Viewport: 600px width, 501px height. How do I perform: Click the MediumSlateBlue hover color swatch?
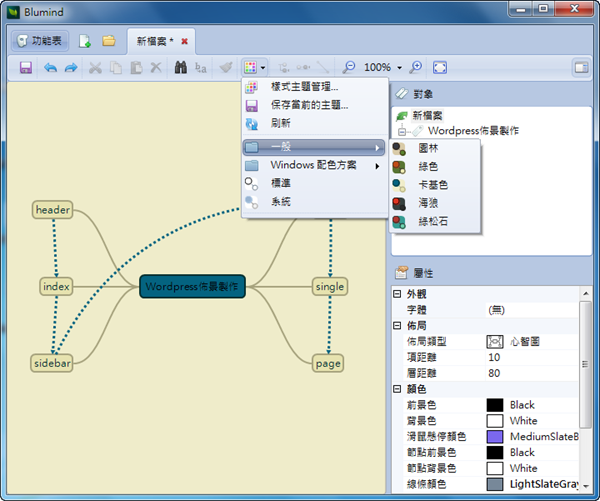pos(495,437)
